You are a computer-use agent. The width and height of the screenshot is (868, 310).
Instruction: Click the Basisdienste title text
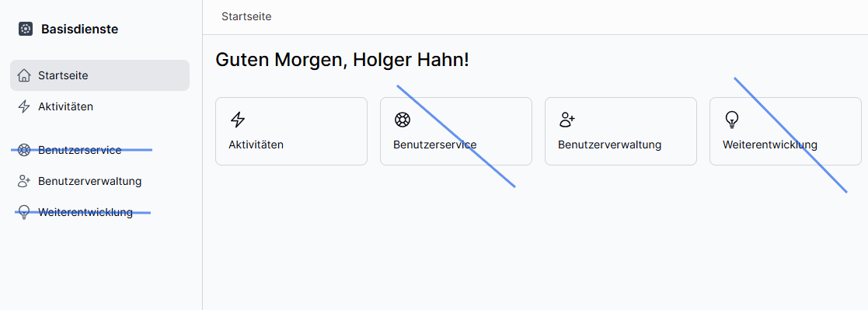[80, 30]
